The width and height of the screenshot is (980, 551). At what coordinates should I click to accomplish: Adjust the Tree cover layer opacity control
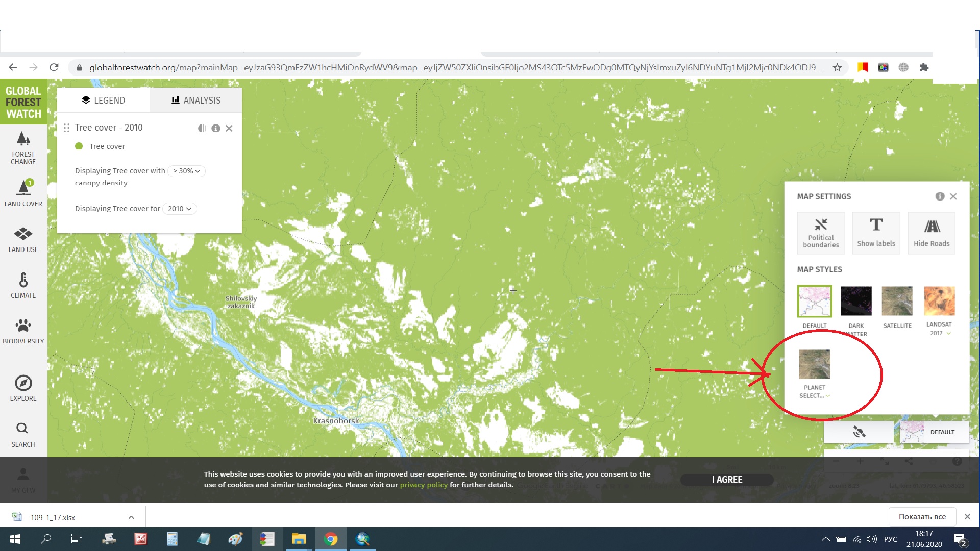coord(202,128)
